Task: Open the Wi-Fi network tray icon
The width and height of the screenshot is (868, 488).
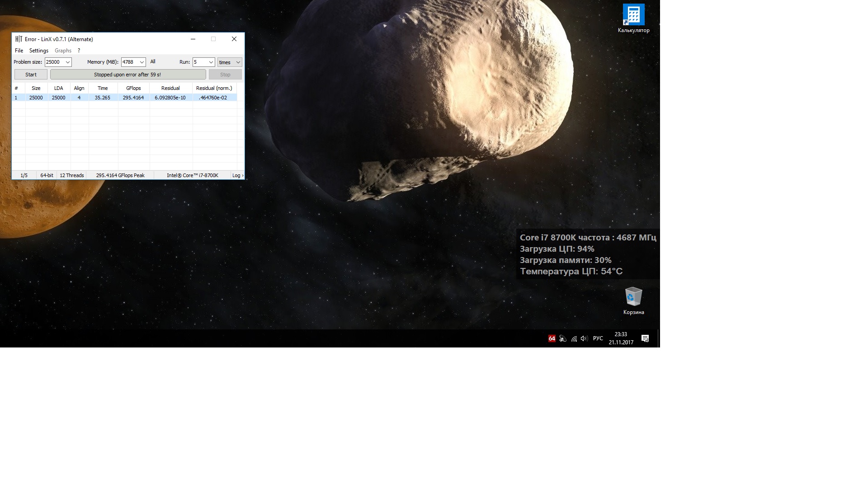Action: click(574, 338)
